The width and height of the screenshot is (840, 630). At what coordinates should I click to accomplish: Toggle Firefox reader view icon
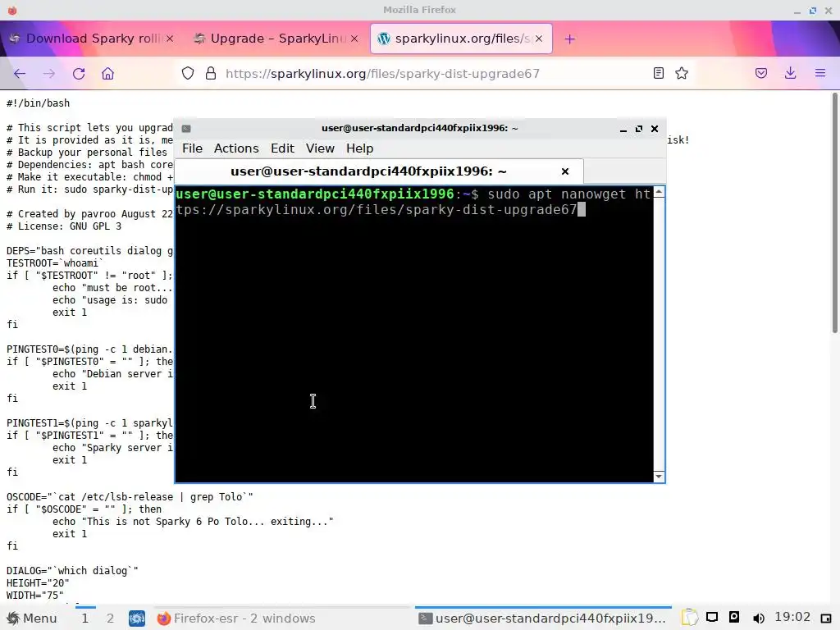(659, 73)
